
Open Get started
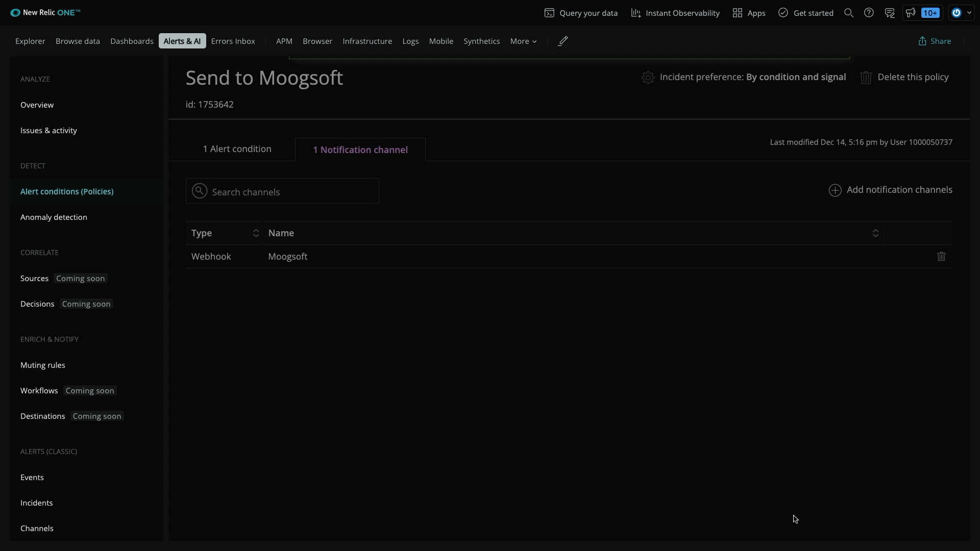[x=806, y=13]
